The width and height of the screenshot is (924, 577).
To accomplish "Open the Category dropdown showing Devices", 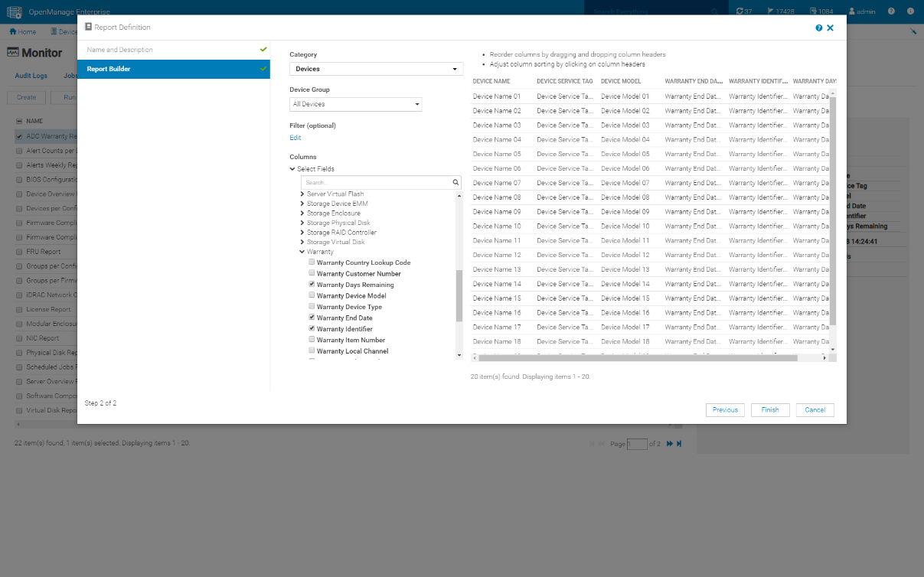I will point(376,69).
